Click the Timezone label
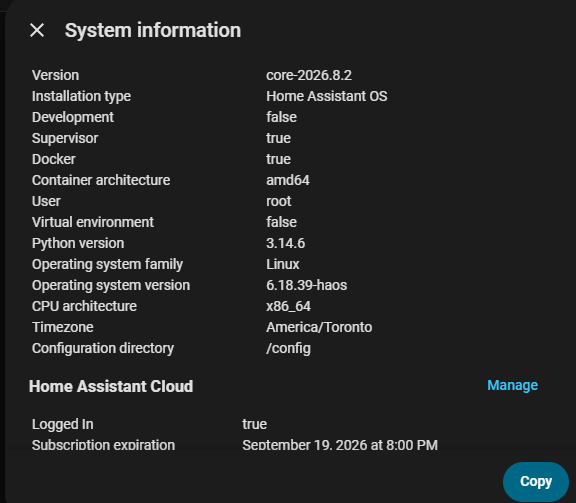This screenshot has height=503, width=576. coord(63,327)
